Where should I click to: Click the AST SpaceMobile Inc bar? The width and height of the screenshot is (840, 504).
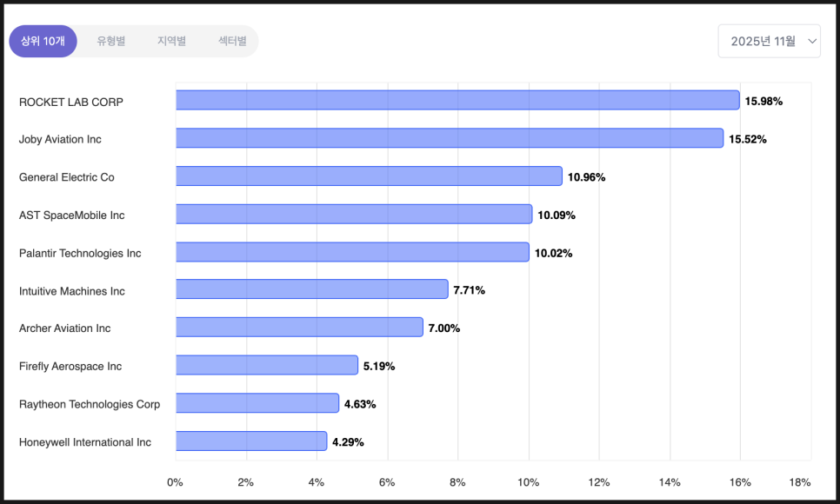354,214
